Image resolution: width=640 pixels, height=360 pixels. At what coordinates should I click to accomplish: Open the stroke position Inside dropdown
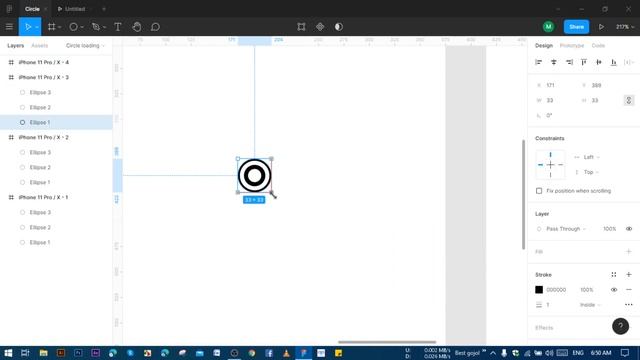[x=590, y=305]
